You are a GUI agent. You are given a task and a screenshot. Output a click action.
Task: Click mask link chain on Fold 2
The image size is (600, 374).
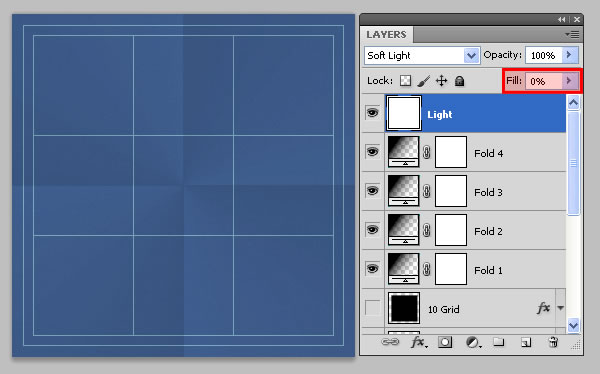[427, 230]
